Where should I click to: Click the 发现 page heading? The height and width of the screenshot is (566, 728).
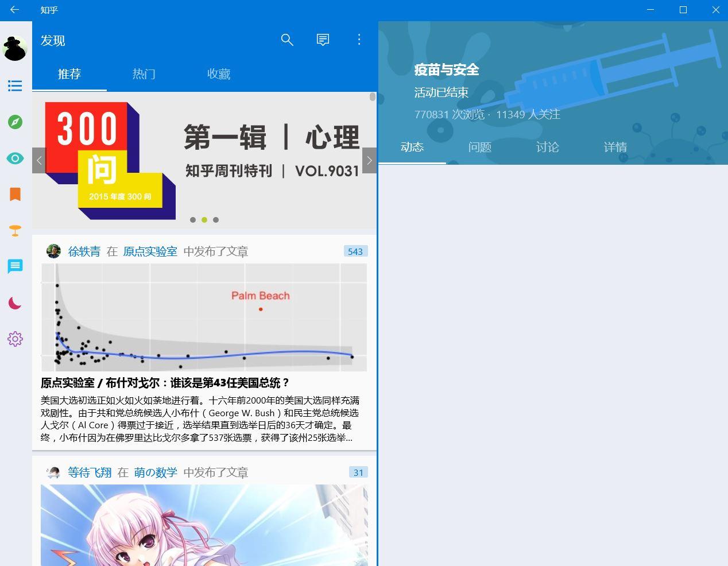point(53,40)
